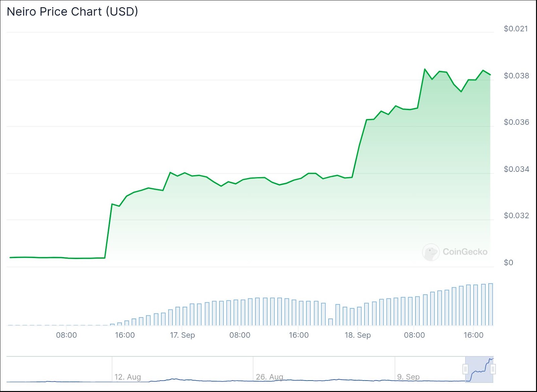Grab the left navigator range handle
Viewport: 537px width, 392px height.
click(466, 369)
